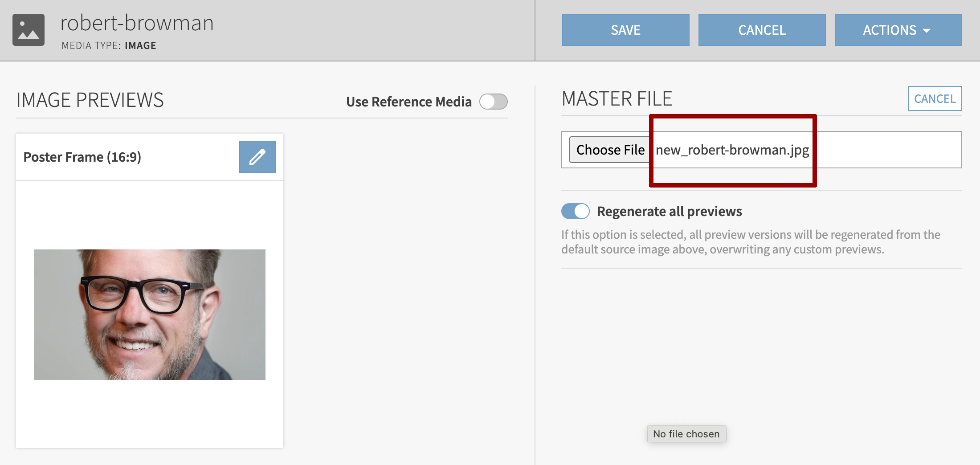Click the mountain picture icon beside robert-browman

(x=29, y=30)
